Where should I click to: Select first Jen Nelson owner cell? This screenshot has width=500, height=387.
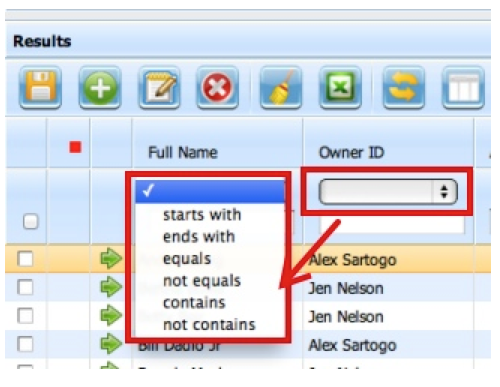tap(346, 288)
